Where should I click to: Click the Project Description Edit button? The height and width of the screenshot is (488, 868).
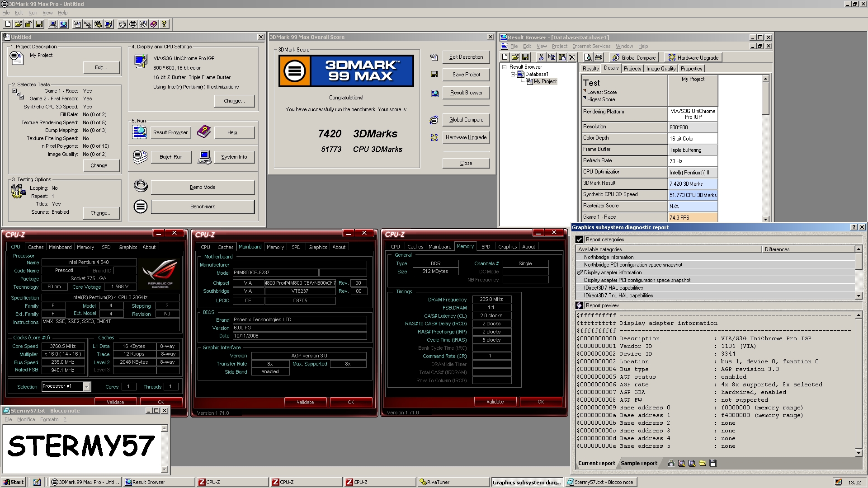[x=101, y=67]
